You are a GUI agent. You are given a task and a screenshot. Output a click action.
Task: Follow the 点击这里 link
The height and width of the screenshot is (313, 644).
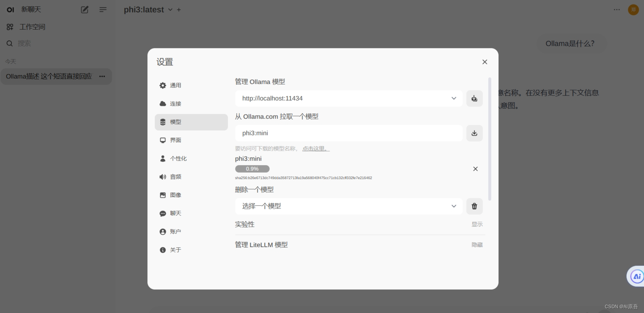click(316, 149)
